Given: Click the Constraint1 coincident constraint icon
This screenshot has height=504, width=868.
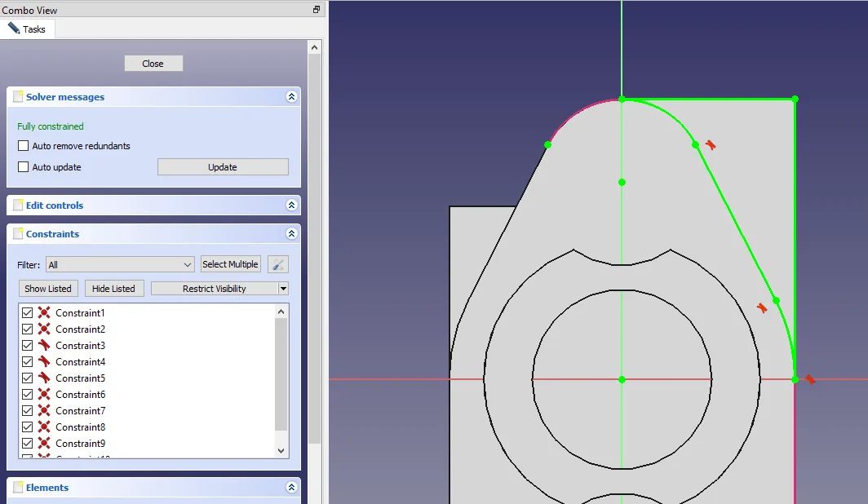Looking at the screenshot, I should point(44,313).
